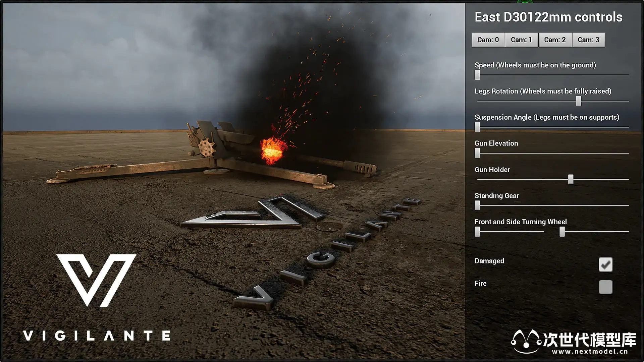Select the Cam: 2 camera button
The height and width of the screenshot is (362, 644).
[555, 40]
